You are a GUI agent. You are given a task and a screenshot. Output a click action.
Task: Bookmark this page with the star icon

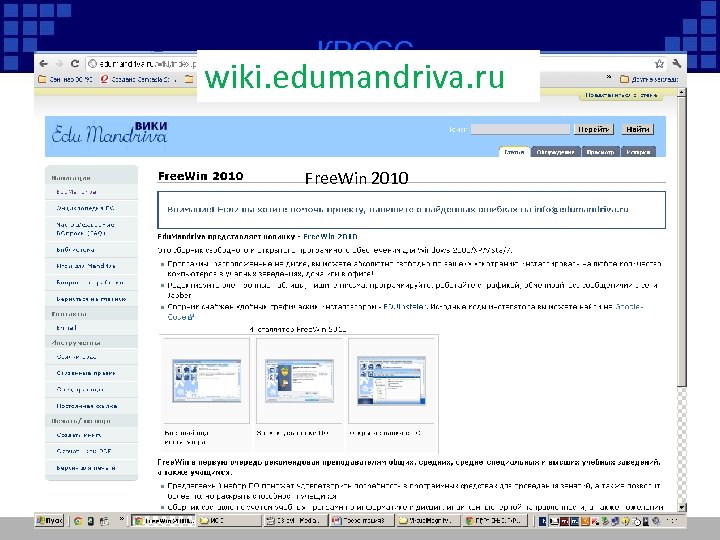659,63
